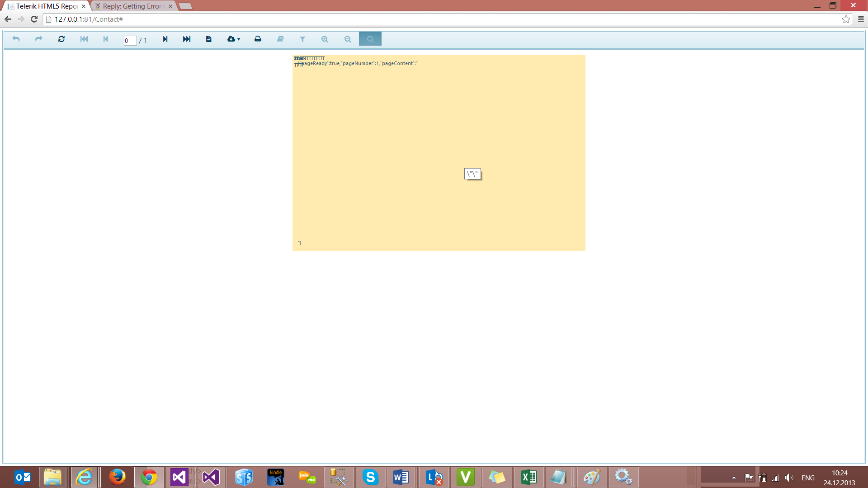Open the Chrome menu hamburger button
This screenshot has height=488, width=868.
(x=861, y=19)
